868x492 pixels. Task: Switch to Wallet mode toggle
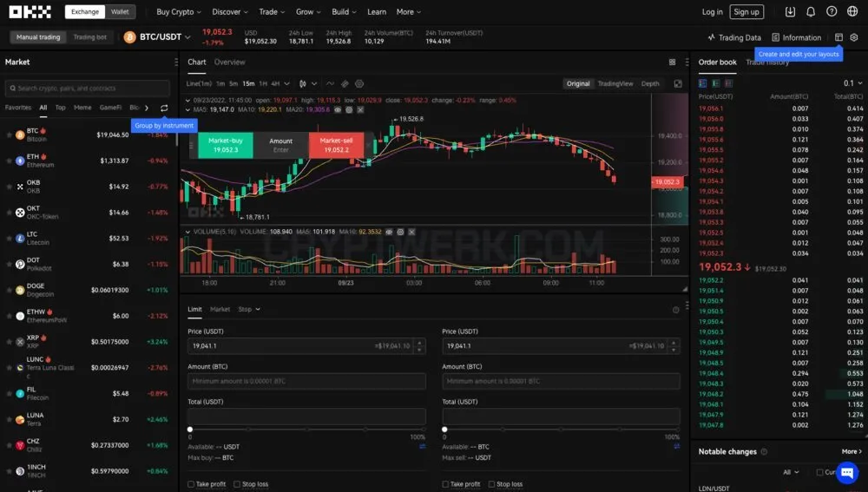coord(120,11)
